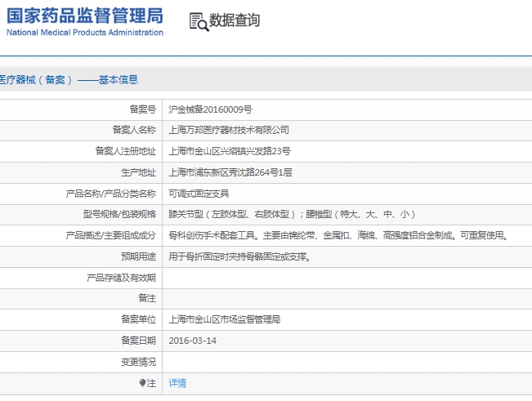Screen dimensions: 532x401
Task: Open the 详情 link
Action: pos(177,383)
